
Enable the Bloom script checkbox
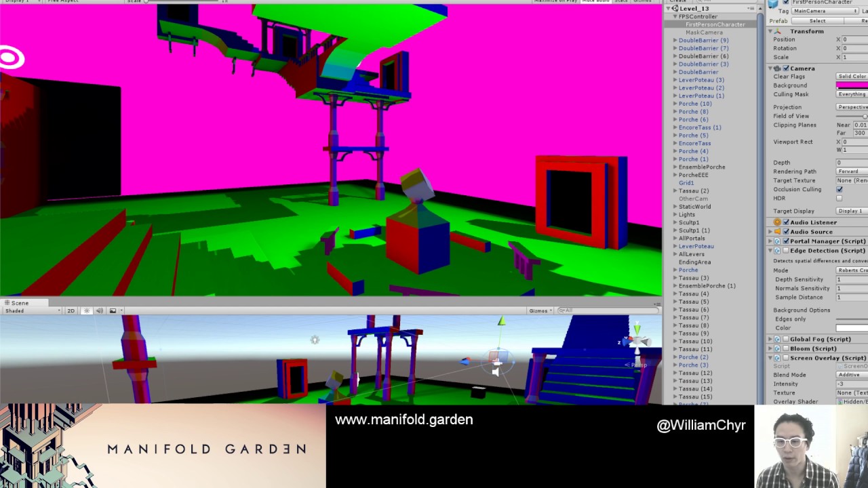[786, 348]
